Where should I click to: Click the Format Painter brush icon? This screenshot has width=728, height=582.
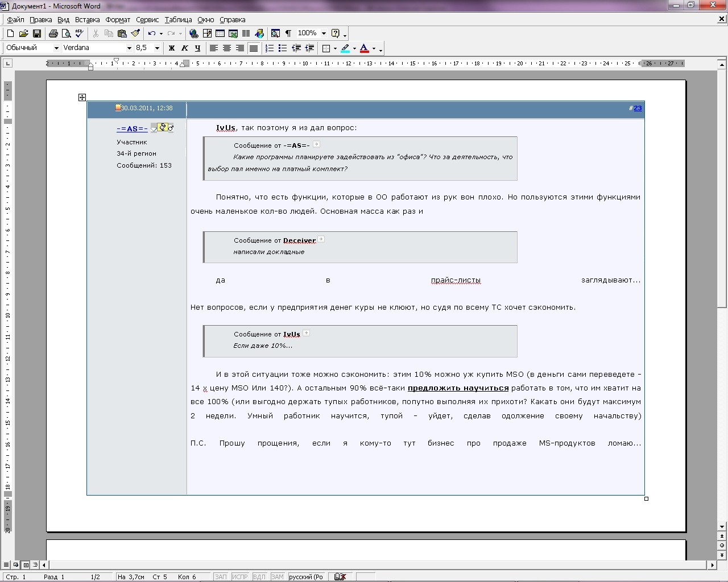(x=135, y=34)
